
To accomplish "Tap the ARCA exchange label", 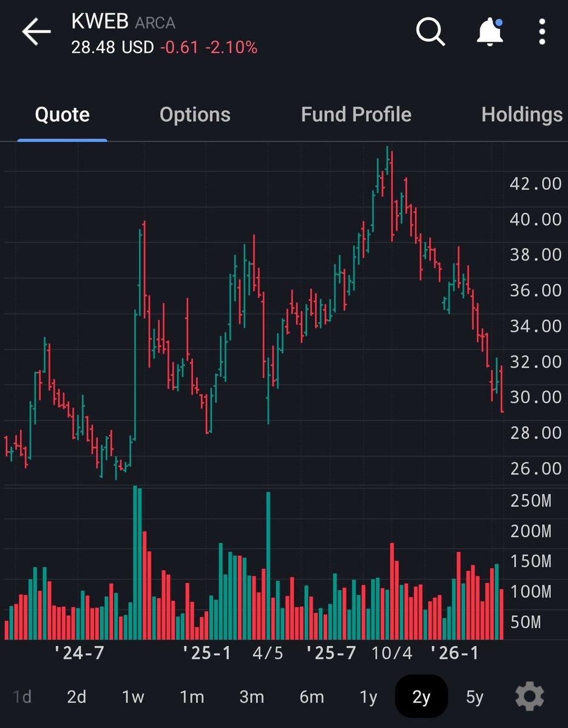I will pos(155,24).
